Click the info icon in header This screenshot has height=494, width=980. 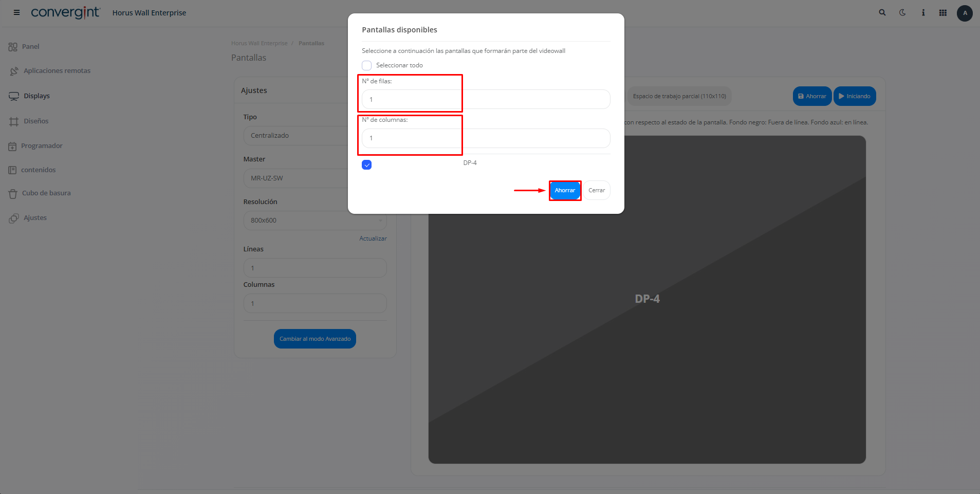pyautogui.click(x=923, y=13)
